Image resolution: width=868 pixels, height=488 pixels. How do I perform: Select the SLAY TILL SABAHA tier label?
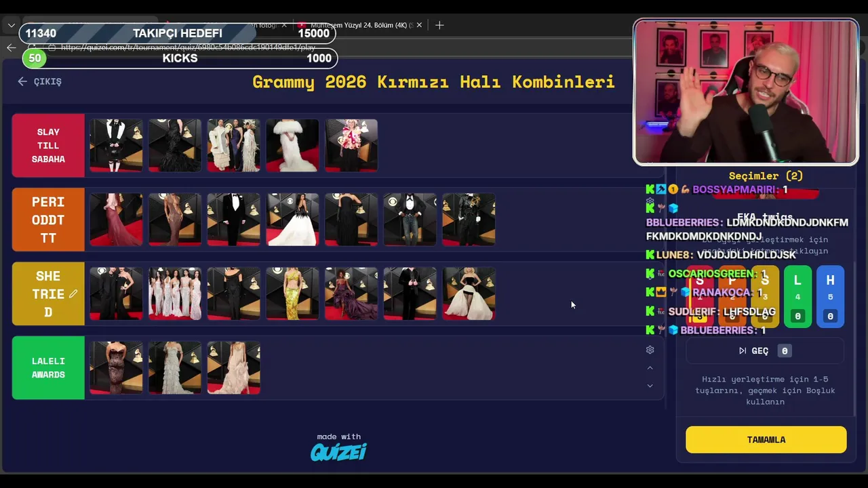coord(48,146)
